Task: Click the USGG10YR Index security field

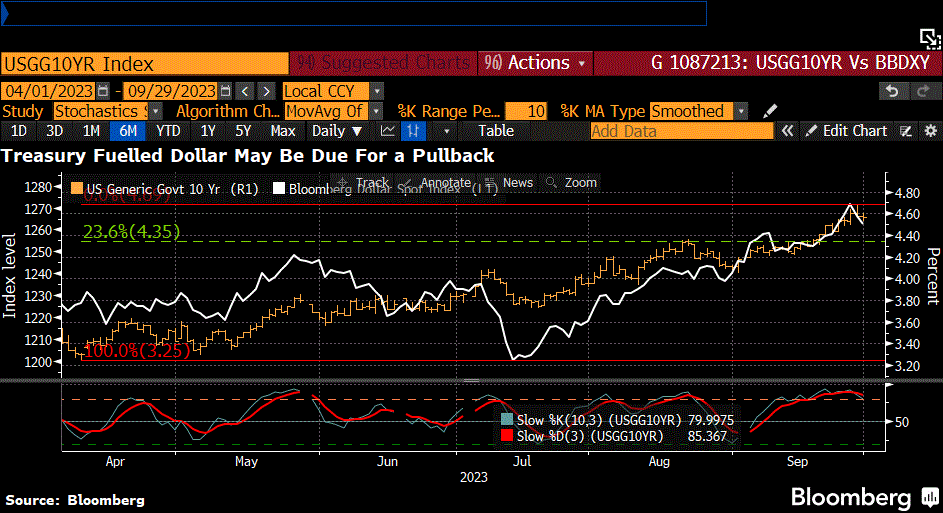Action: (145, 64)
